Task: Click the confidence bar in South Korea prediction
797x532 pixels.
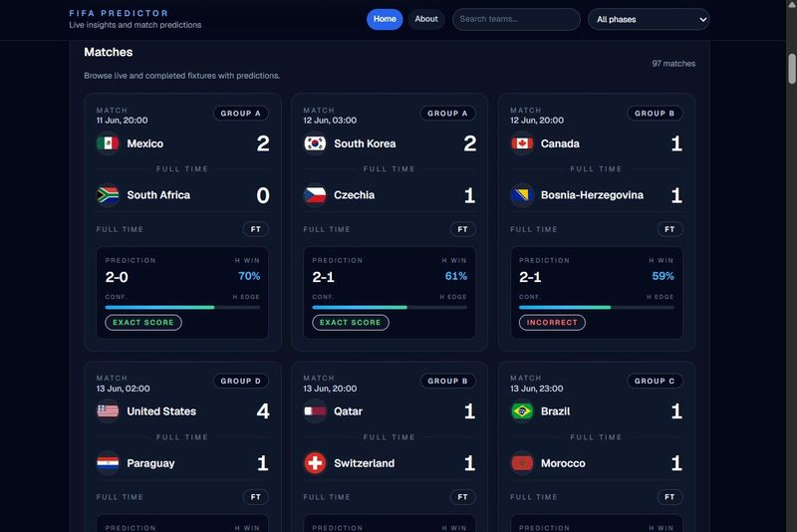Action: (390, 308)
